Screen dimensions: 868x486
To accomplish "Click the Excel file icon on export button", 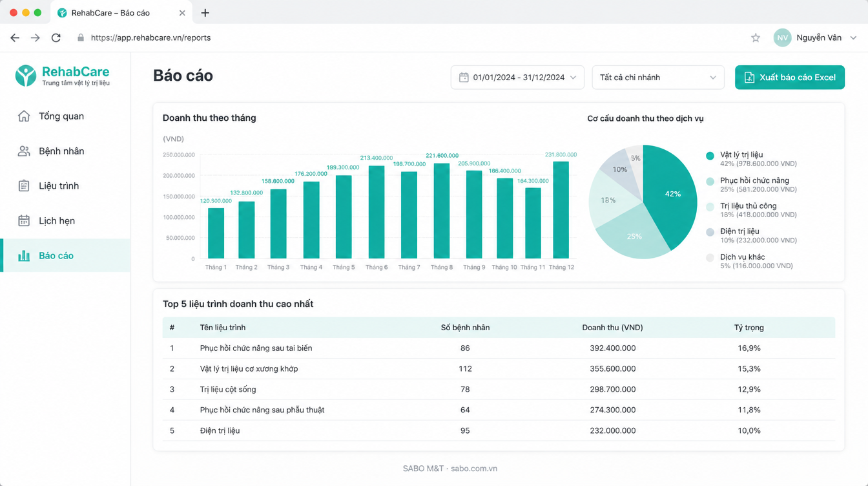I will [749, 78].
